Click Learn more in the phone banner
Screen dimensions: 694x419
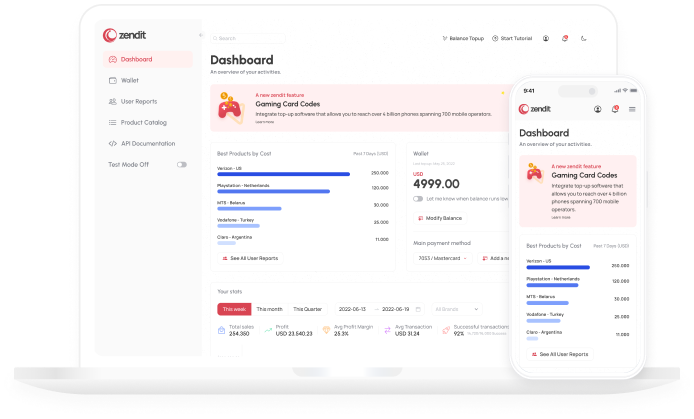pyautogui.click(x=561, y=218)
